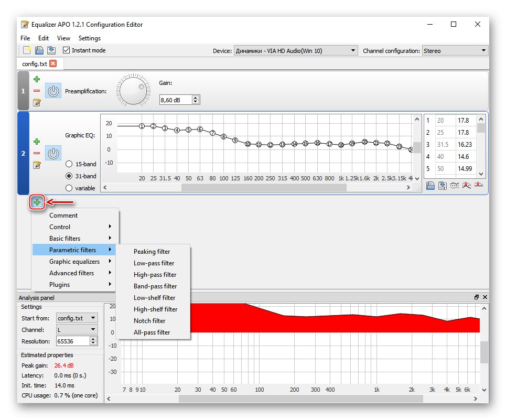Click Graphic EQ invert response icon
The width and height of the screenshot is (506, 420).
coord(455,186)
